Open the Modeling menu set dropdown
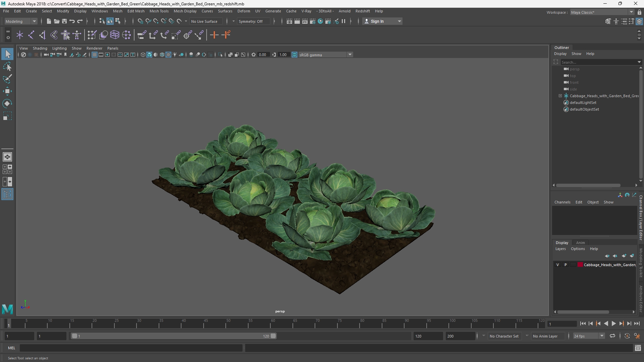 click(x=21, y=21)
